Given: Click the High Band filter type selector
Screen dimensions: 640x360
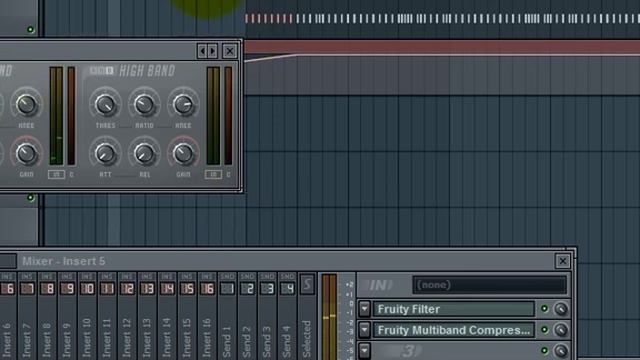Looking at the screenshot, I should coord(101,71).
